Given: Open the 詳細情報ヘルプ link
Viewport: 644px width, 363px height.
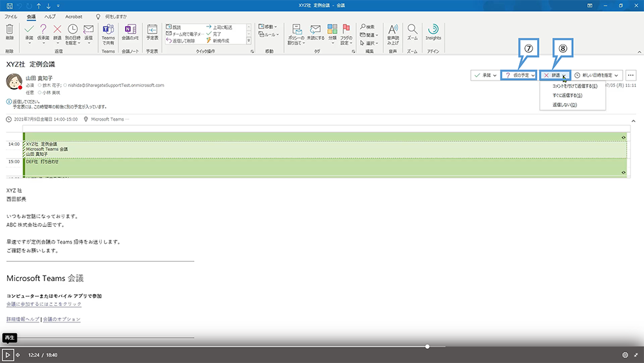Looking at the screenshot, I should (x=23, y=319).
